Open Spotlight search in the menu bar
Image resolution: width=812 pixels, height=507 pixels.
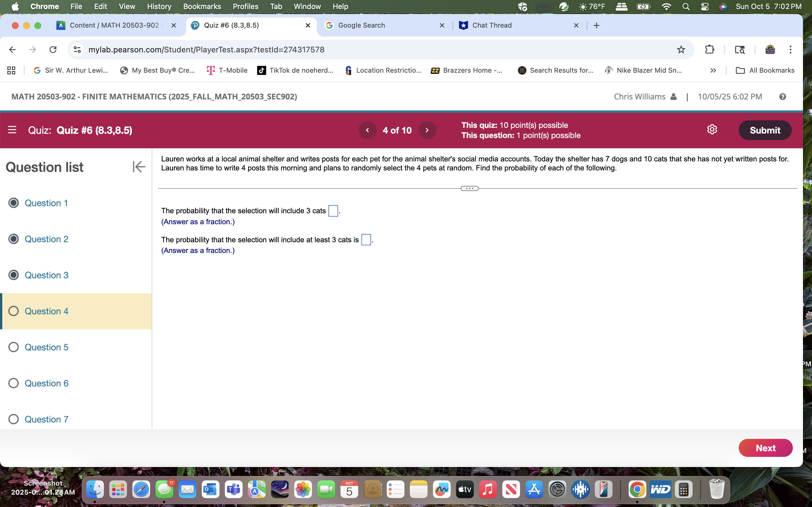686,6
